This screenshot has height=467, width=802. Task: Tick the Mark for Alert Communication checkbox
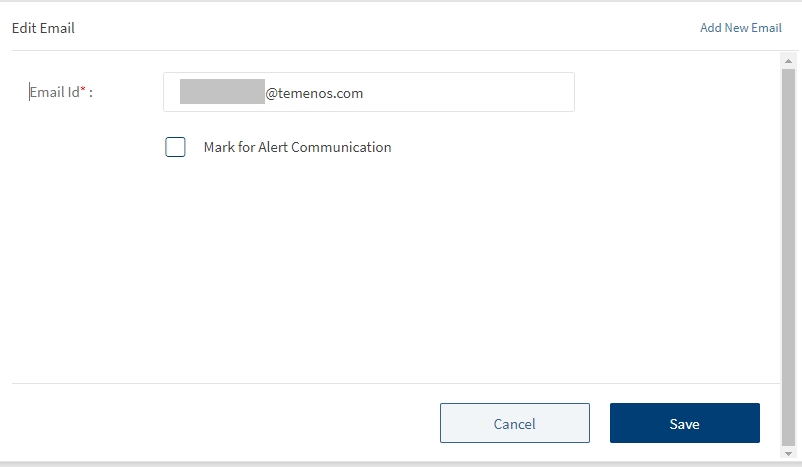[x=175, y=147]
